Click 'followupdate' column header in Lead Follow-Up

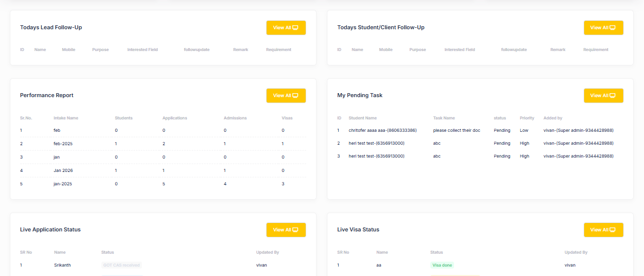196,50
